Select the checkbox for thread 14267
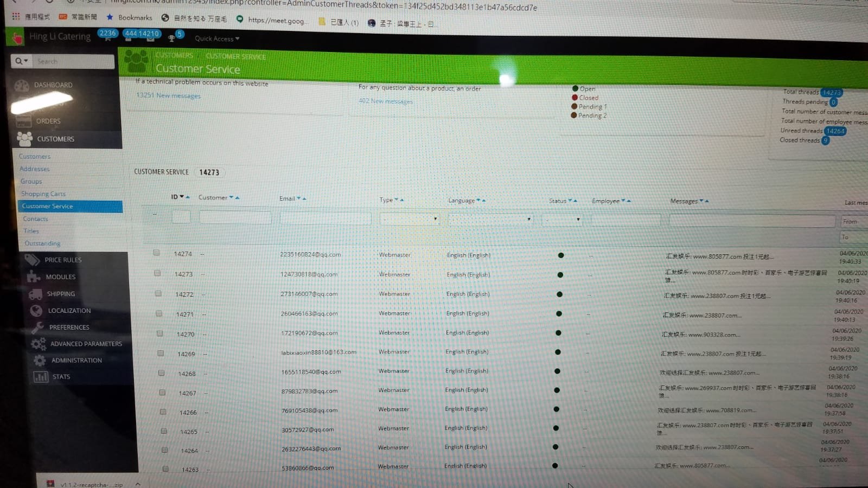Viewport: 868px width, 488px height. (x=162, y=392)
